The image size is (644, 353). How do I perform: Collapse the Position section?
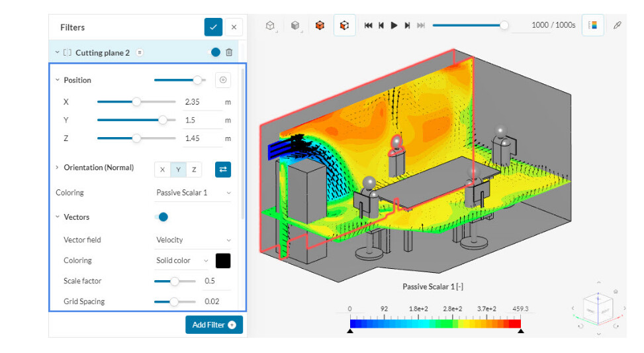[58, 79]
